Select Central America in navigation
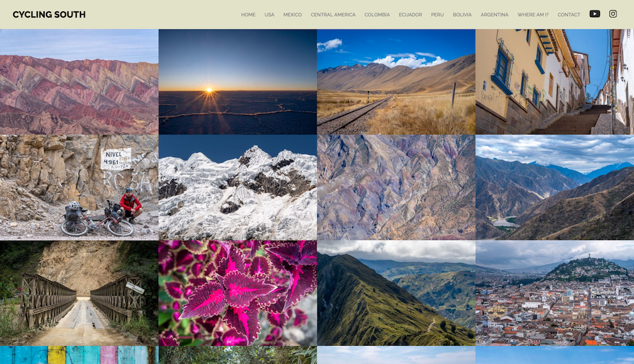This screenshot has width=634, height=364. click(x=333, y=14)
